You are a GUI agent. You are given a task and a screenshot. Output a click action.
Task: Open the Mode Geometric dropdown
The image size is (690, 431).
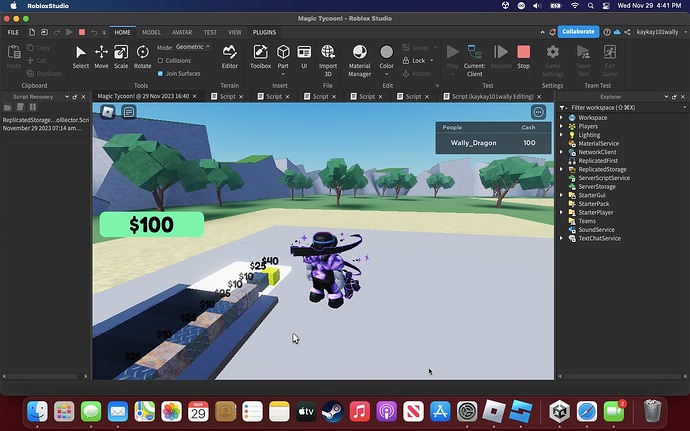pyautogui.click(x=193, y=47)
